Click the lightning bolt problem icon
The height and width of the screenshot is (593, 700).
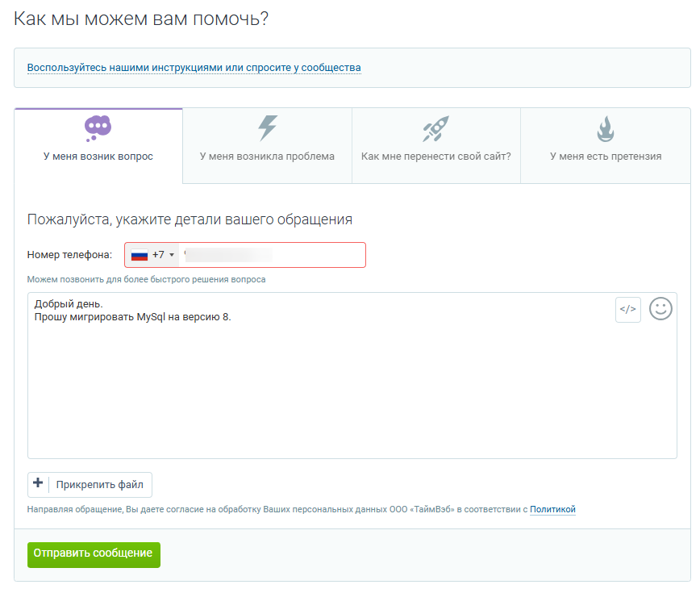(267, 127)
